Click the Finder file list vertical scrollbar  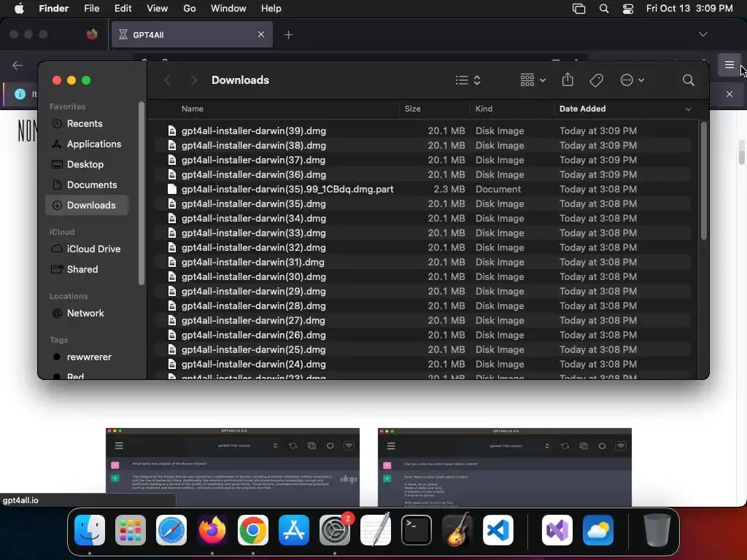(x=704, y=181)
